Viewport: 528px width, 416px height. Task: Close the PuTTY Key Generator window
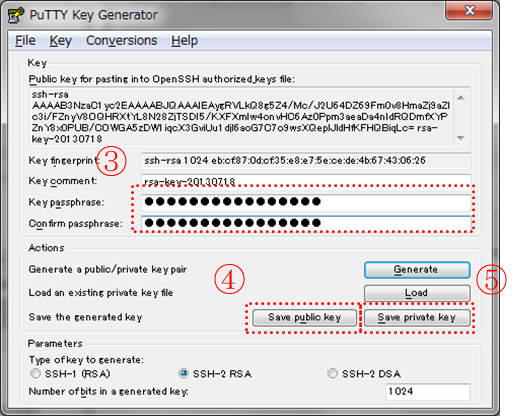pos(469,10)
